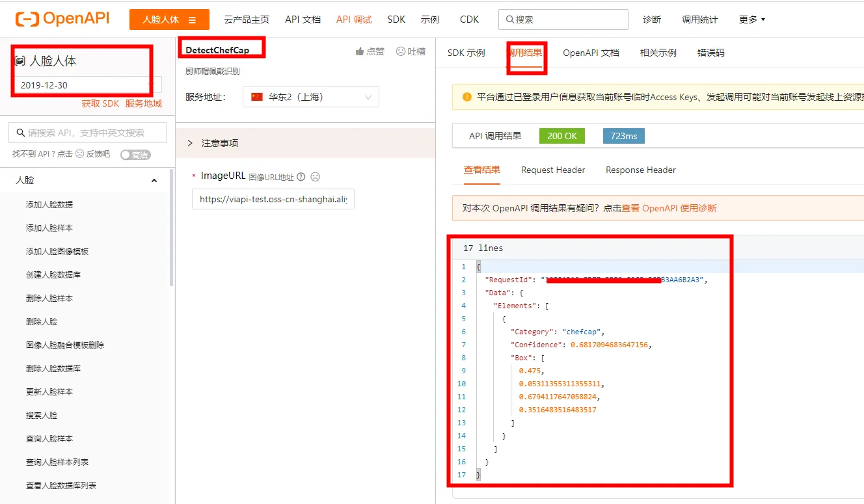Open CDK in top navigation

[x=469, y=20]
